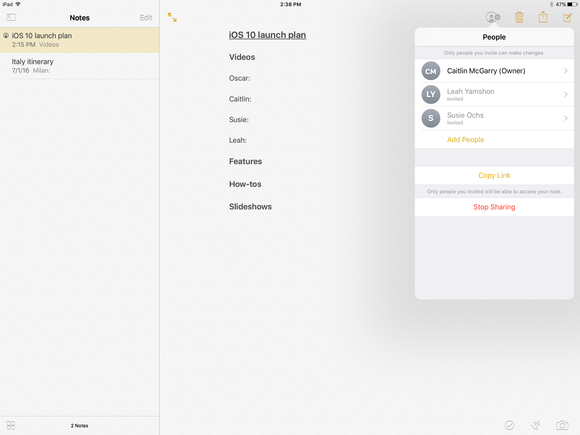Add a photo with the camera icon
Viewport: 580px width, 435px height.
coord(562,425)
